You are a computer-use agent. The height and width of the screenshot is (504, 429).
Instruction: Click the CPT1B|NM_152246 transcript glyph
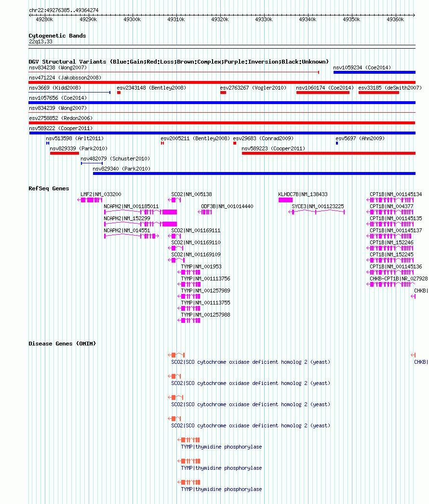(390, 248)
